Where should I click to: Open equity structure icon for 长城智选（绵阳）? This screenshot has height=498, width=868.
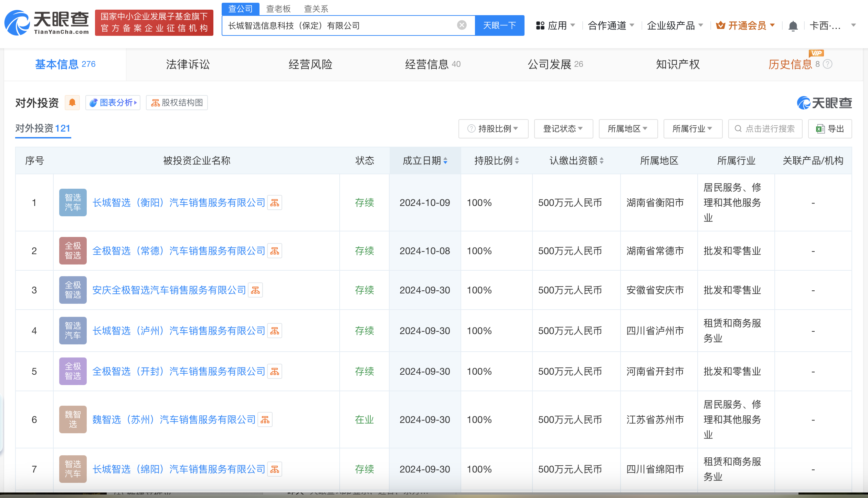[275, 469]
